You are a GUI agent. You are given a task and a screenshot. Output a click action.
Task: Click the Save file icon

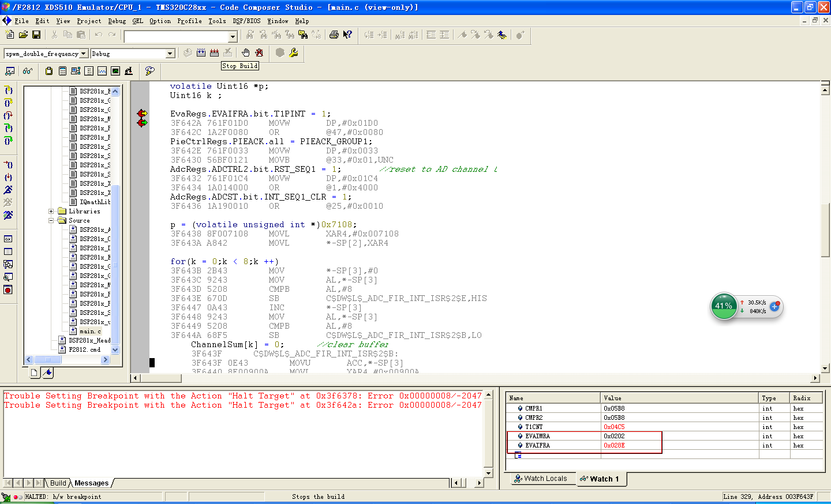[x=36, y=35]
